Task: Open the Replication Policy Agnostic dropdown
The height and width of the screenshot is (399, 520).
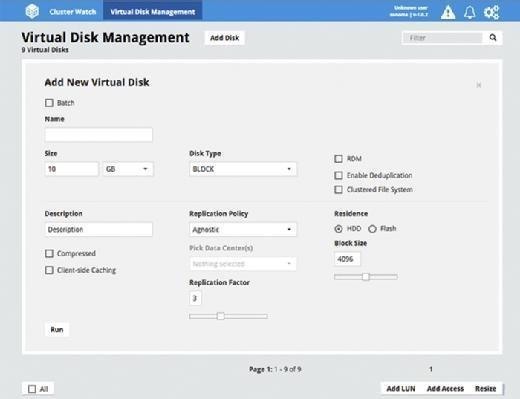Action: pyautogui.click(x=242, y=229)
